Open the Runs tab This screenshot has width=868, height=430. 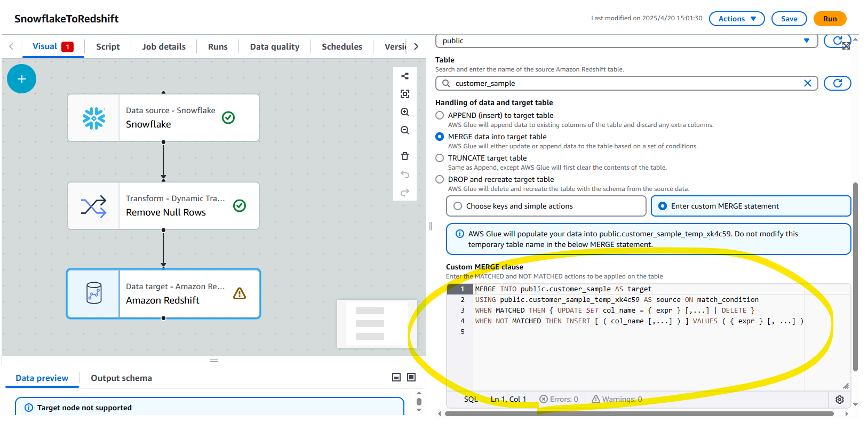[x=218, y=46]
